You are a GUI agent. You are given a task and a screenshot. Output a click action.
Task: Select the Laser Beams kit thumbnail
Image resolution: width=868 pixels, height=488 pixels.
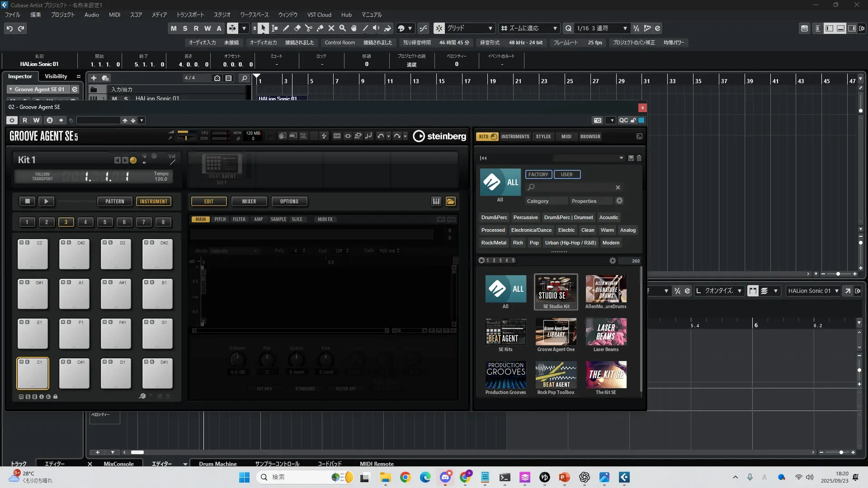pyautogui.click(x=606, y=332)
